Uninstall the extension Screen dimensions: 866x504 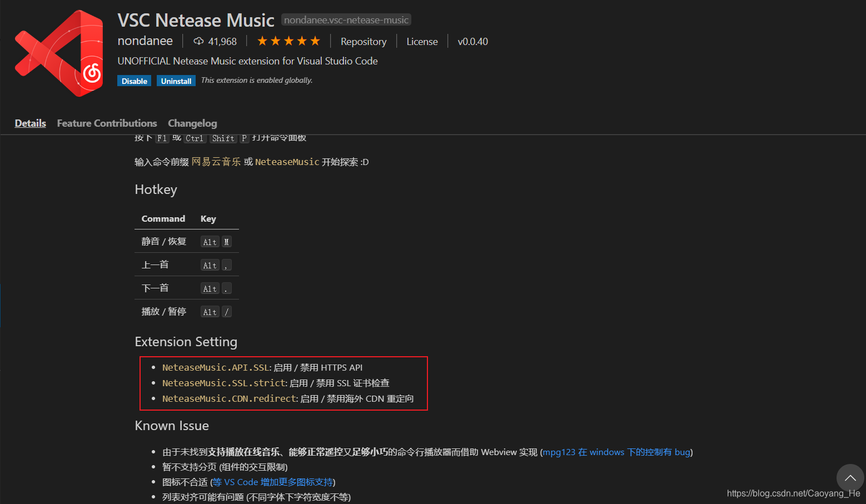point(176,81)
